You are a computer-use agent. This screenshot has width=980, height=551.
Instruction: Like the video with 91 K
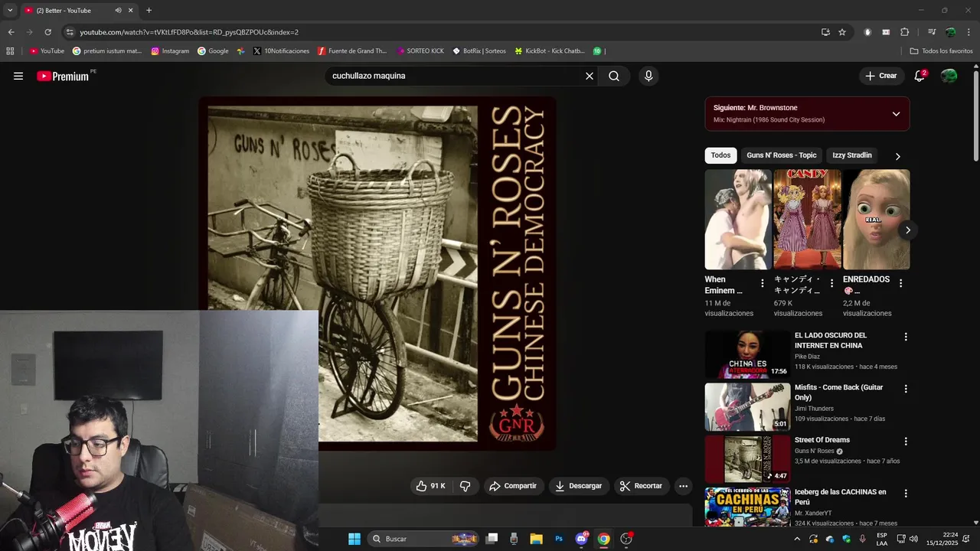click(430, 486)
